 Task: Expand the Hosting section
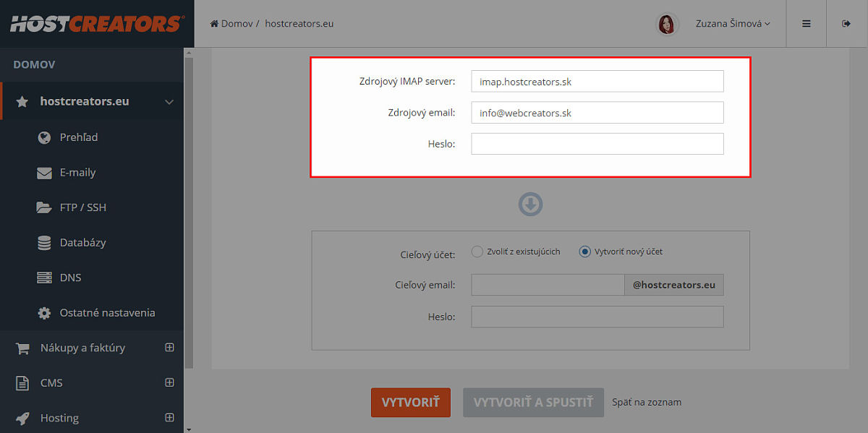click(x=169, y=418)
